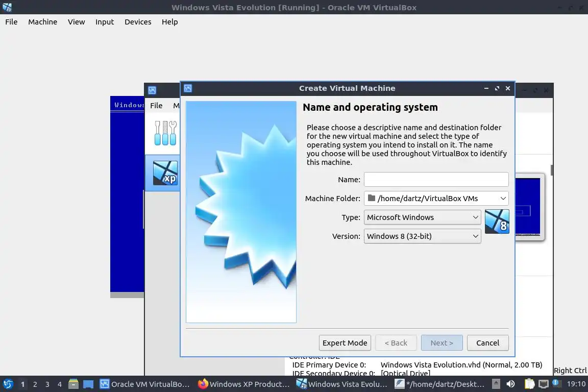The image size is (588, 392).
Task: Click the Next button
Action: (442, 343)
